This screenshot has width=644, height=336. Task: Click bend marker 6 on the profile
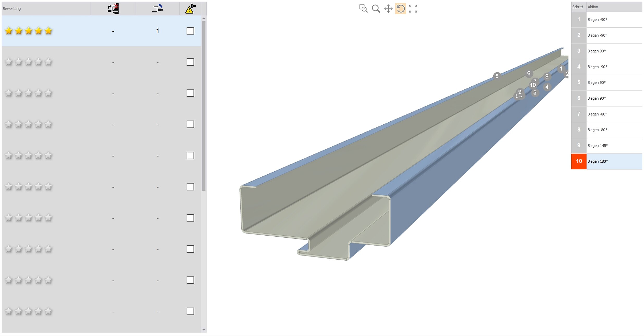(x=529, y=74)
